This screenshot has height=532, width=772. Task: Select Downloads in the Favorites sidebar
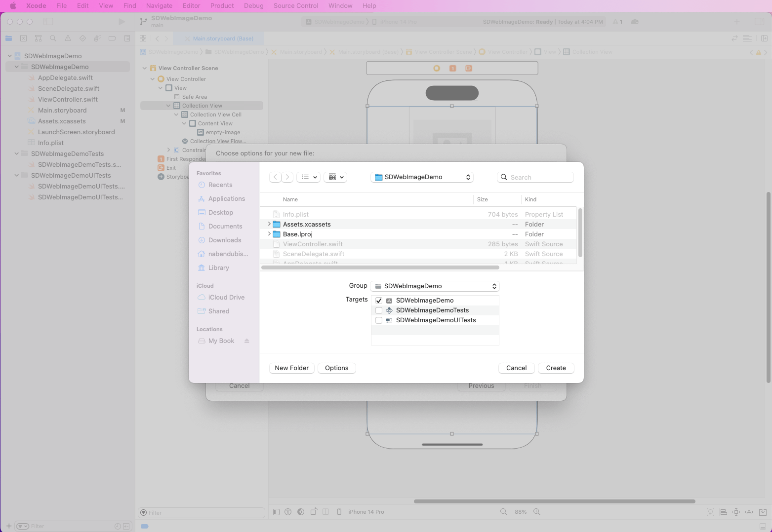(x=224, y=240)
